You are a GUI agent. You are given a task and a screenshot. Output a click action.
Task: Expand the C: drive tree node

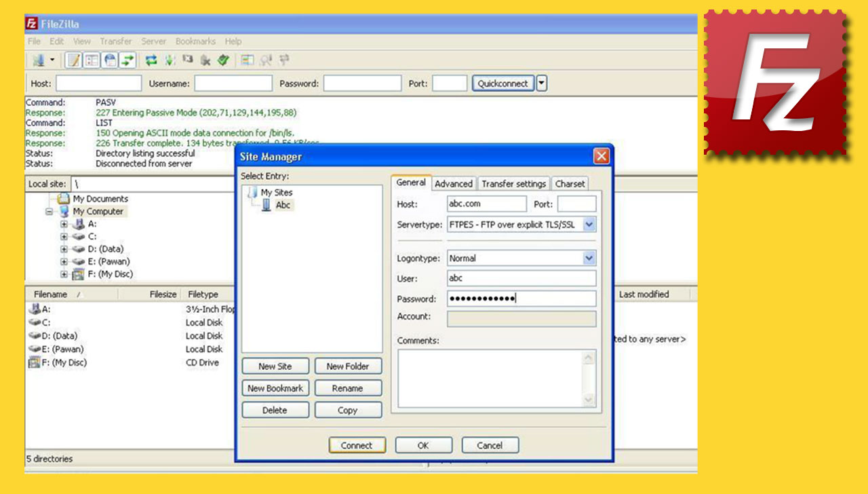click(x=64, y=237)
